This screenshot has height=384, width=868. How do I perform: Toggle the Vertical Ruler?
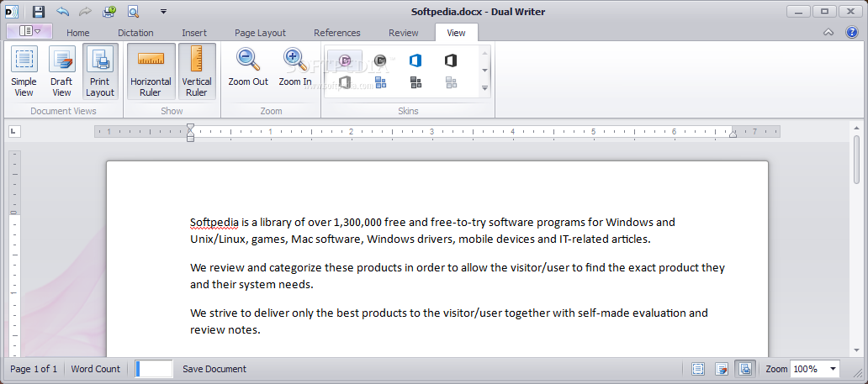(x=197, y=71)
